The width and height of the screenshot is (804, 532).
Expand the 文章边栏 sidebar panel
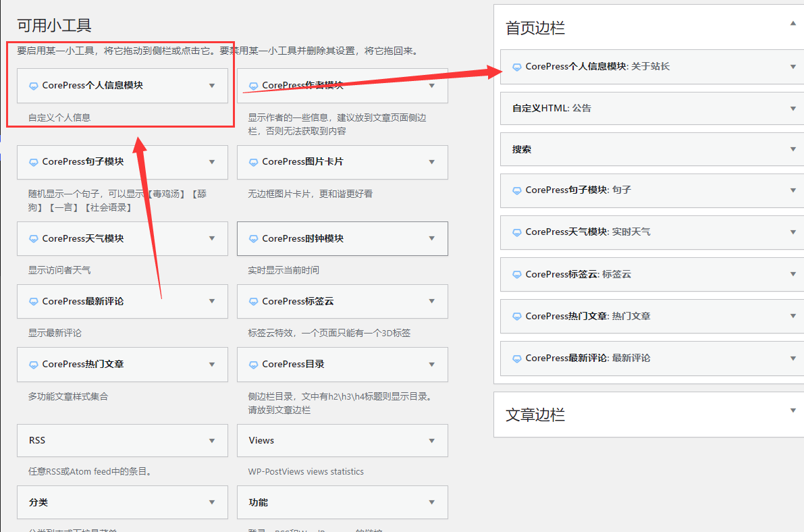[793, 410]
